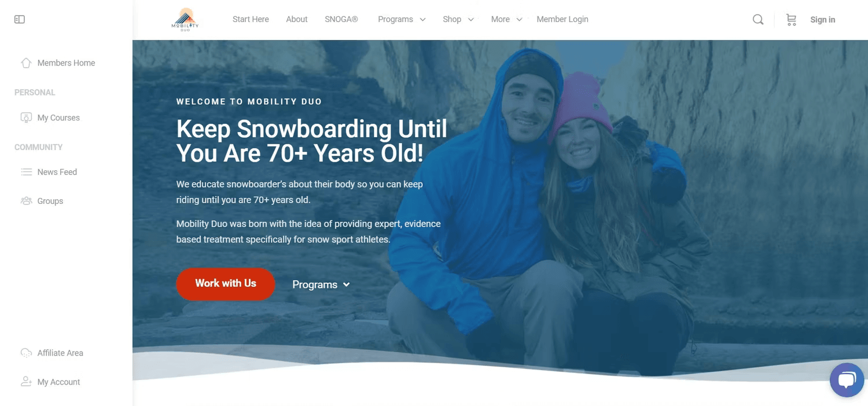Click the Affiliate Area icon
The height and width of the screenshot is (406, 868).
click(26, 353)
